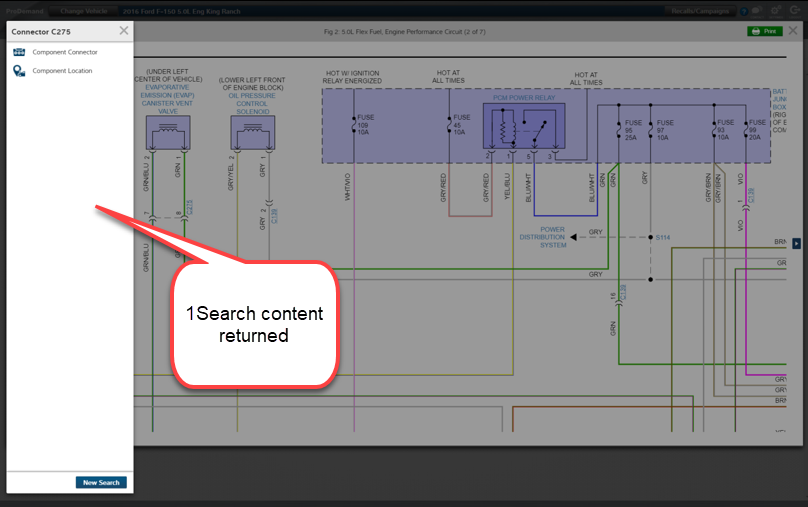Click the Component Connector icon
The height and width of the screenshot is (507, 808).
[18, 52]
